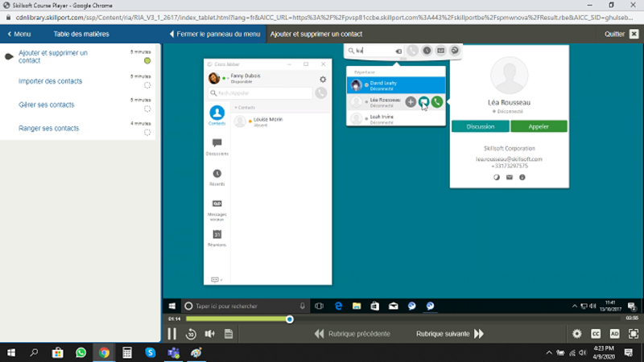Open phone control menu at Jabber bottom

pyautogui.click(x=217, y=279)
